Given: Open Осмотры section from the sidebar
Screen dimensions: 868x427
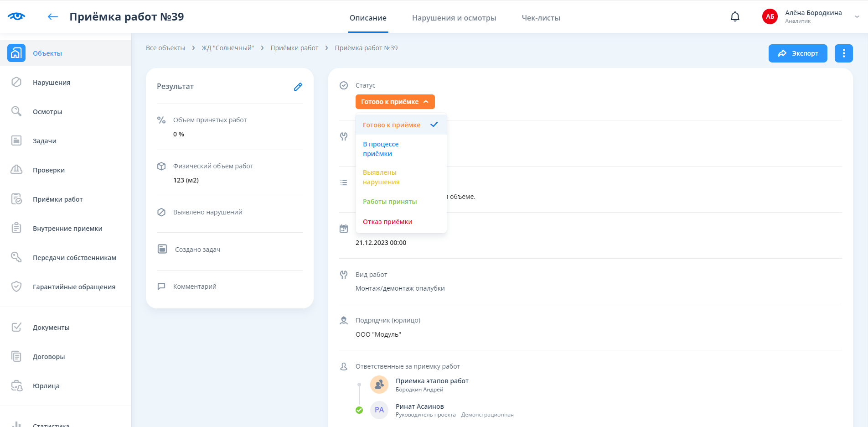Looking at the screenshot, I should pos(47,112).
